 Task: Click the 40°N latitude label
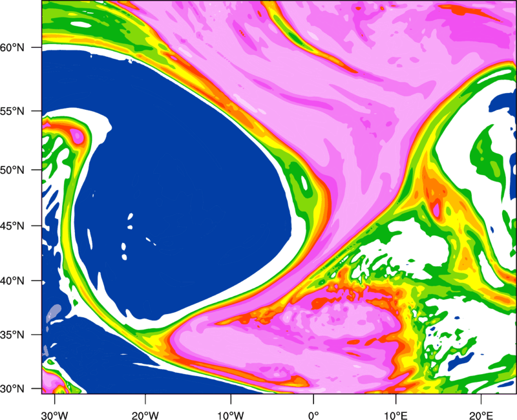(12, 281)
